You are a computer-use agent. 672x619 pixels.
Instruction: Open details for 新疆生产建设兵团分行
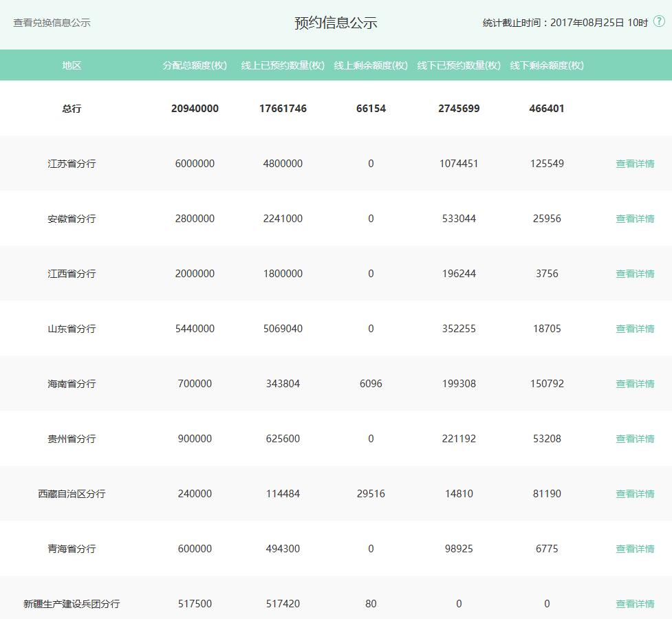click(634, 604)
